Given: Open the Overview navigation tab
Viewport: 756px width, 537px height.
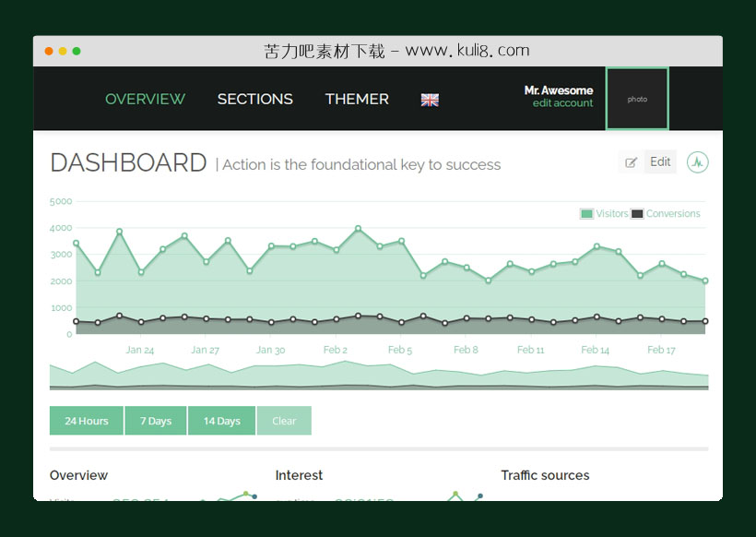Looking at the screenshot, I should tap(145, 99).
